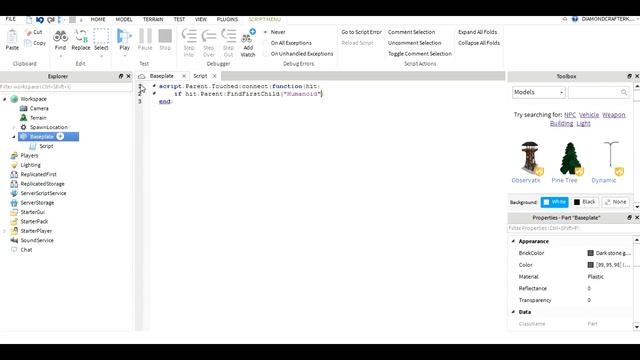Select Lighting in the Explorer
Screen dimensions: 640x360
tap(31, 165)
